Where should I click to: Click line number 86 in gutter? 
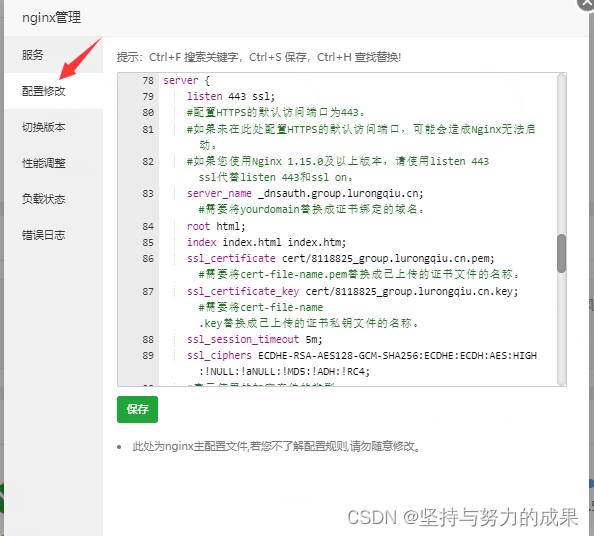pyautogui.click(x=148, y=259)
